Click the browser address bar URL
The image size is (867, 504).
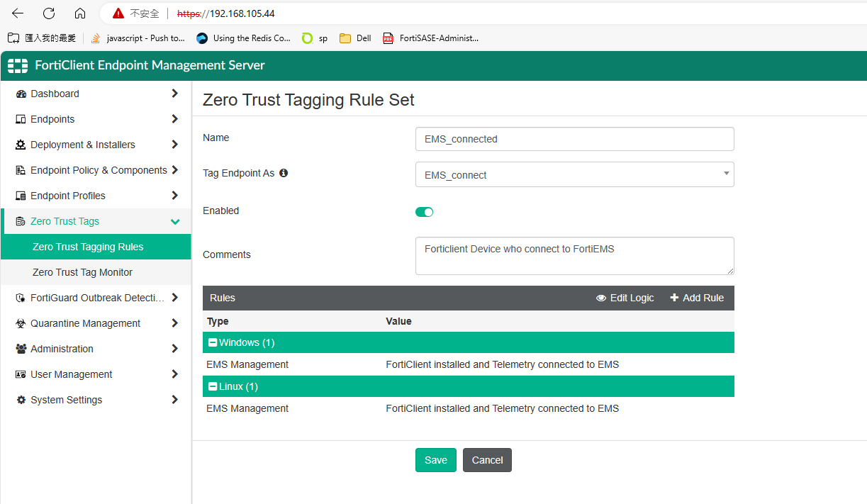point(226,13)
